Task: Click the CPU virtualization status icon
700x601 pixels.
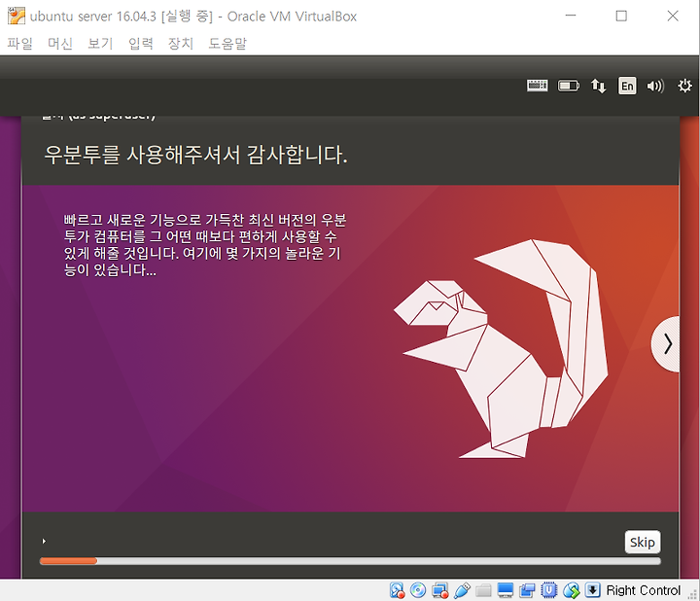Action: [x=548, y=590]
